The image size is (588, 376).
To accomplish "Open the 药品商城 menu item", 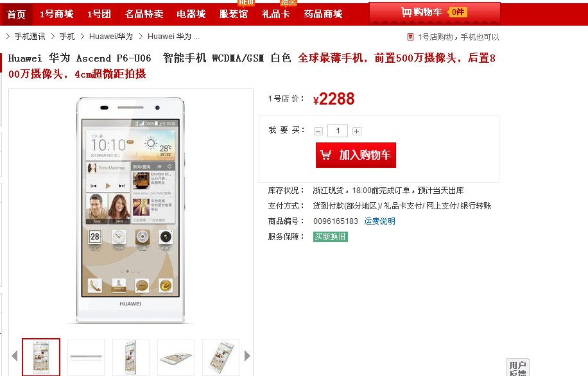I will [324, 14].
